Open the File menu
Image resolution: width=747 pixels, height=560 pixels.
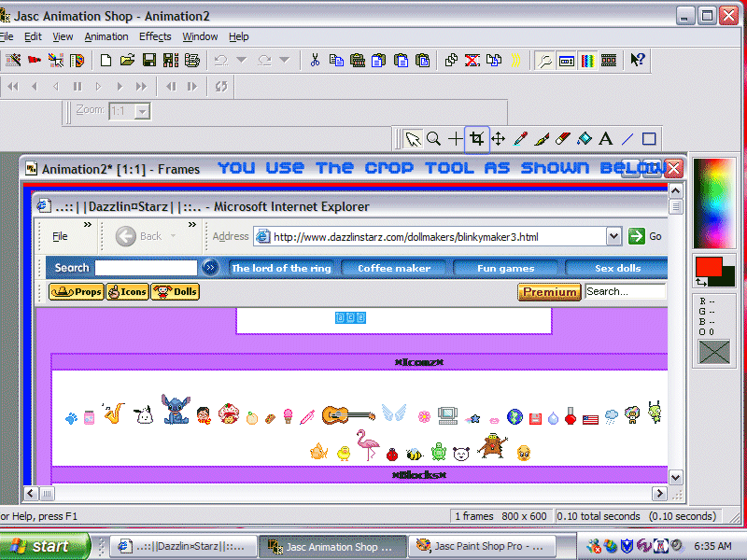(x=7, y=36)
